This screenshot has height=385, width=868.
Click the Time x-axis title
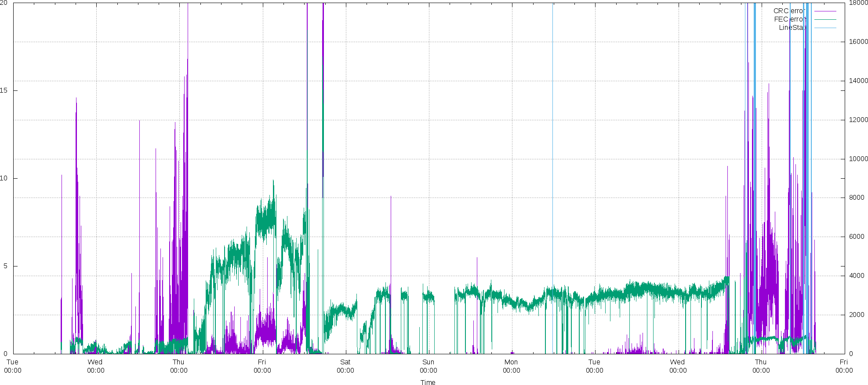pyautogui.click(x=428, y=382)
